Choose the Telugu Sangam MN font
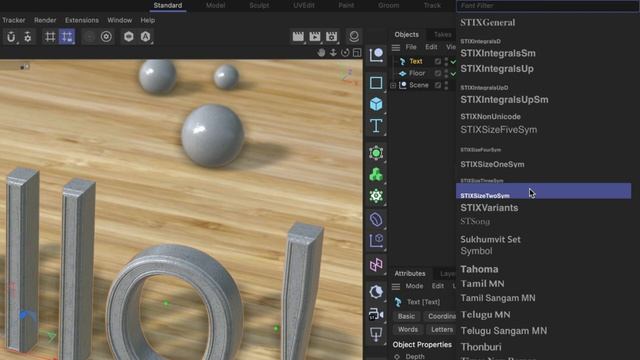Image resolution: width=640 pixels, height=360 pixels. tap(504, 331)
